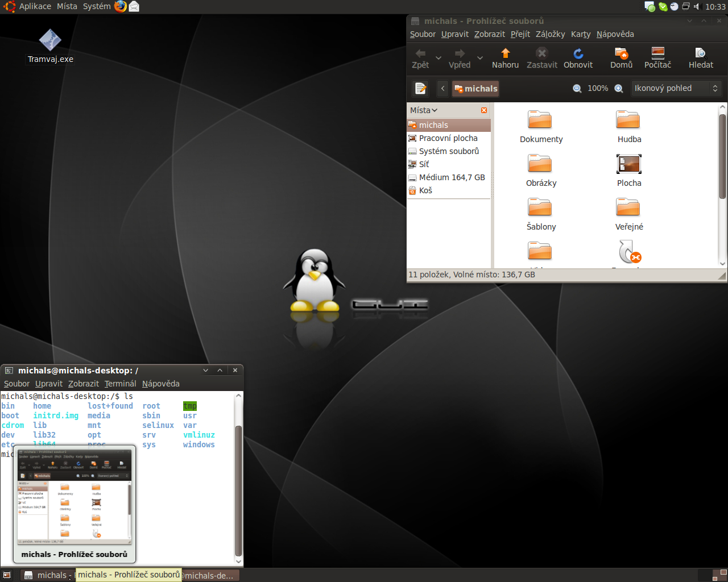Open the Terminál menu in terminal
The image size is (728, 582).
click(x=121, y=384)
